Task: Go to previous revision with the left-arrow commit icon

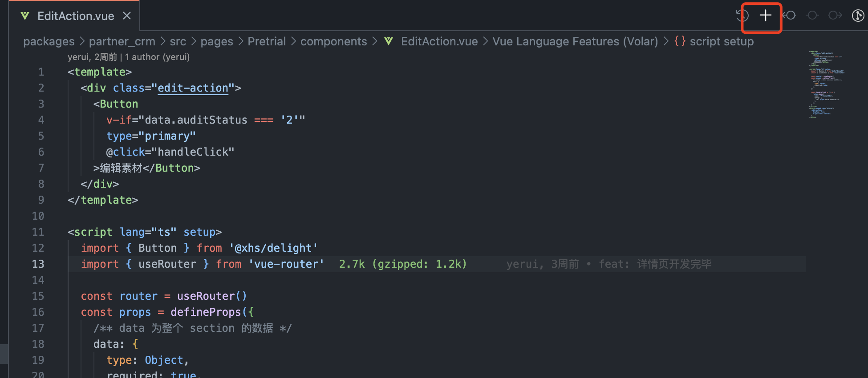Action: coord(789,16)
